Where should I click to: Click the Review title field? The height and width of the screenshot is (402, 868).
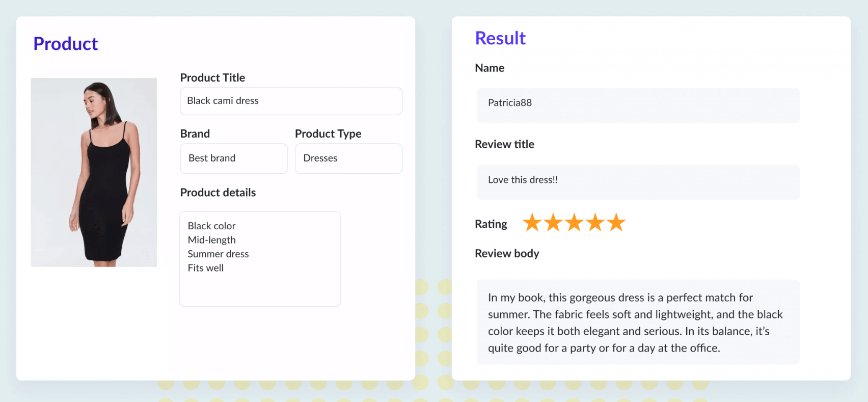[x=637, y=182]
